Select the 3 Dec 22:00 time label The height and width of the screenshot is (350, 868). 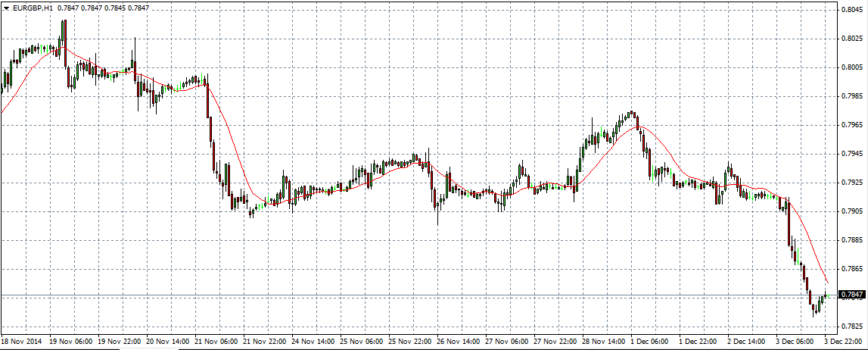(843, 342)
